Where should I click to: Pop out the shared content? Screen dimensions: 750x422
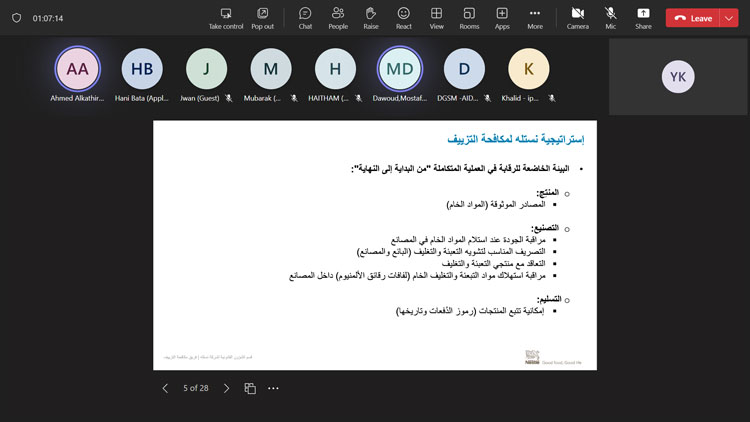click(x=262, y=17)
